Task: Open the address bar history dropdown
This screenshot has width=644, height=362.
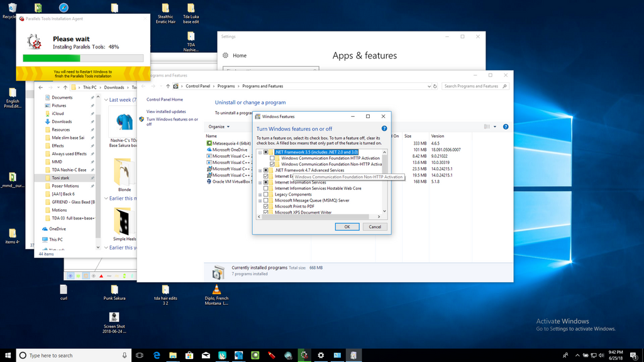Action: tap(429, 86)
